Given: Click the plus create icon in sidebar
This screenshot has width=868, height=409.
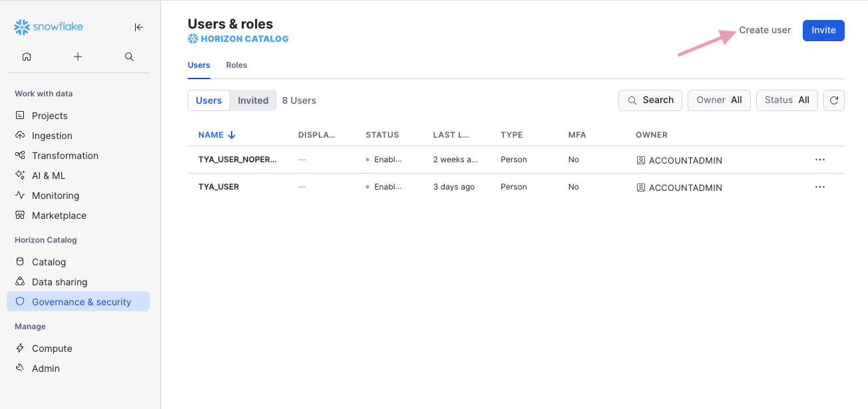Looking at the screenshot, I should coord(78,57).
